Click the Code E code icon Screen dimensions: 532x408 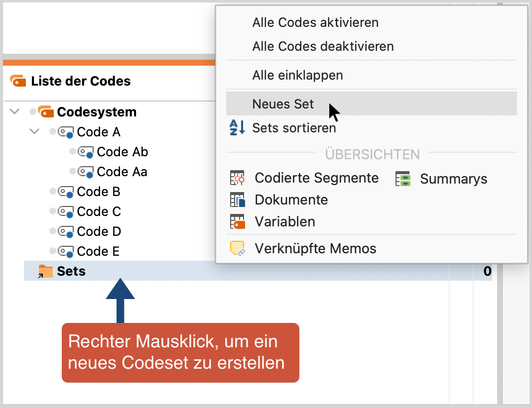[65, 251]
